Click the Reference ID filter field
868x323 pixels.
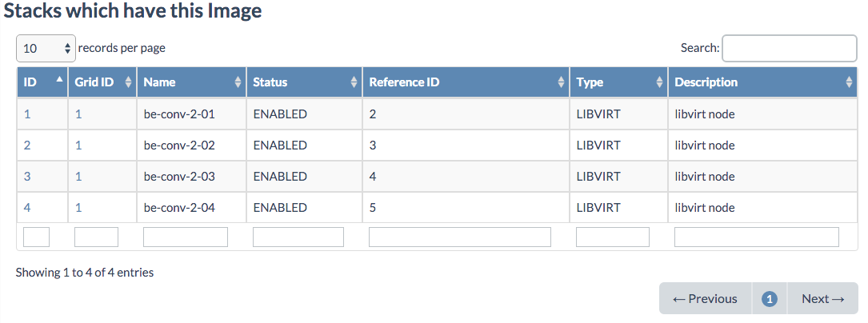point(459,237)
